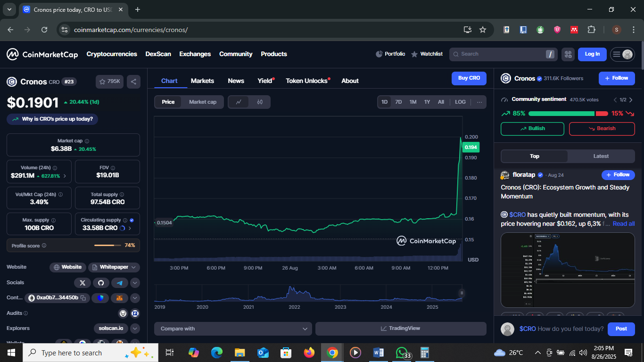The height and width of the screenshot is (362, 644).
Task: Switch chart to Market cap view
Action: click(203, 102)
